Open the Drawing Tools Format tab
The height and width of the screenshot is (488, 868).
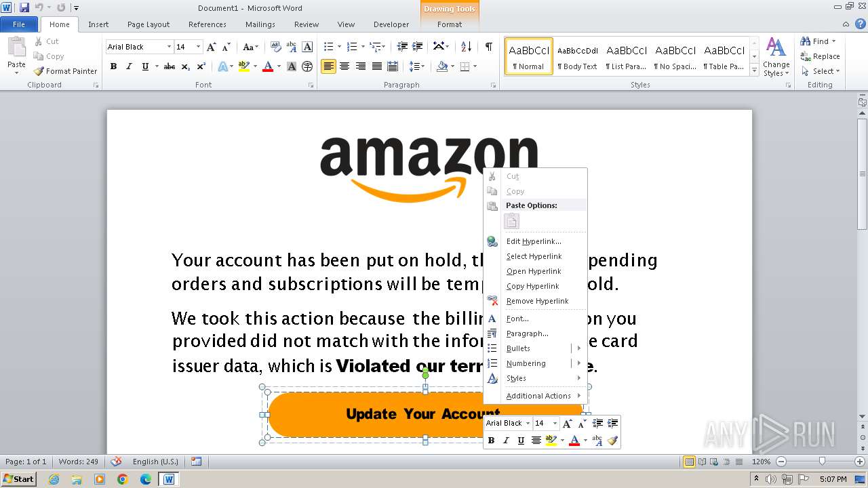[x=450, y=24]
